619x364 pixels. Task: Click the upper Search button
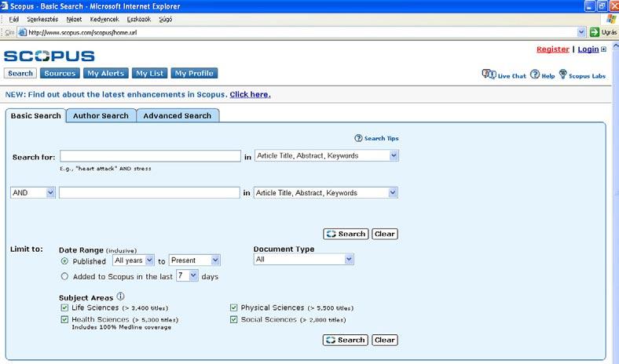pyautogui.click(x=346, y=234)
